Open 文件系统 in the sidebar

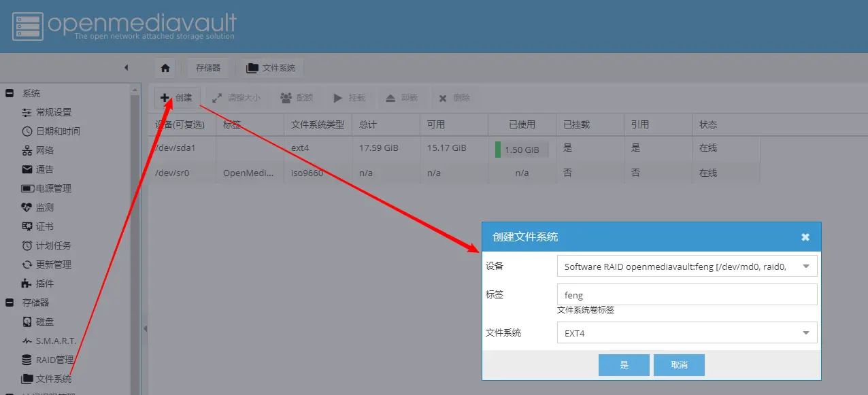[x=46, y=379]
